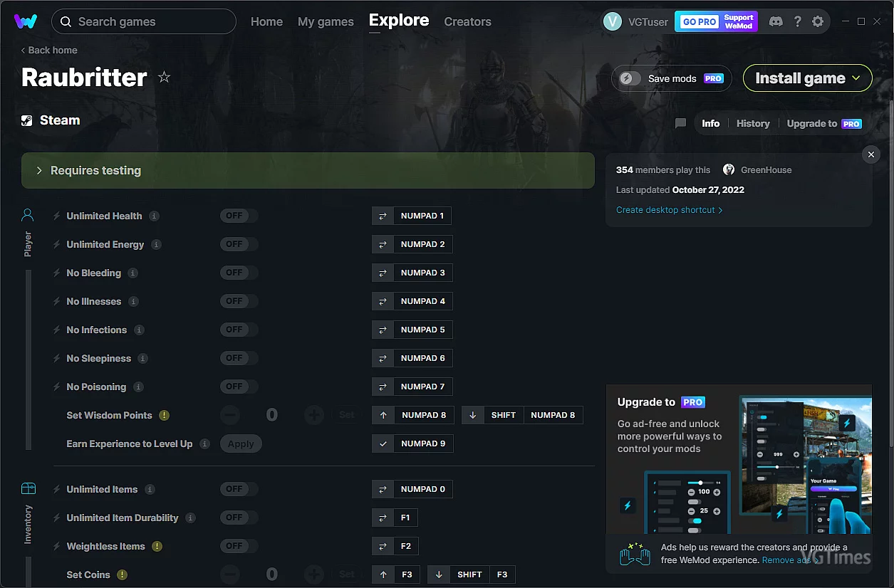Select the History tab
The image size is (894, 588).
(753, 123)
